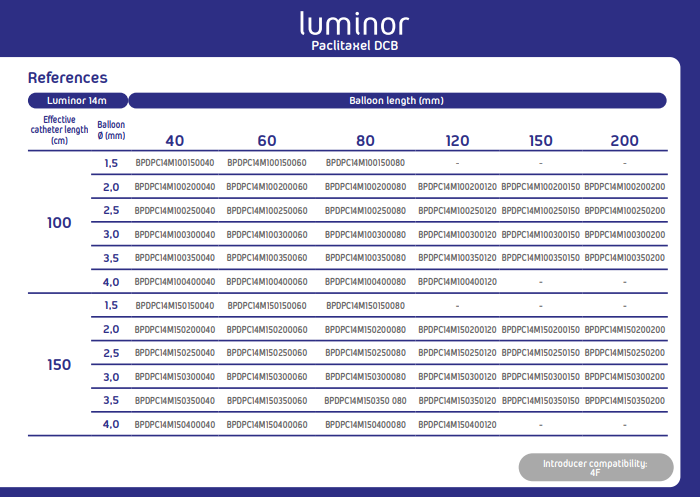This screenshot has width=700, height=497.
Task: Click reference code BPDPC14M100200120
Action: pos(457,187)
